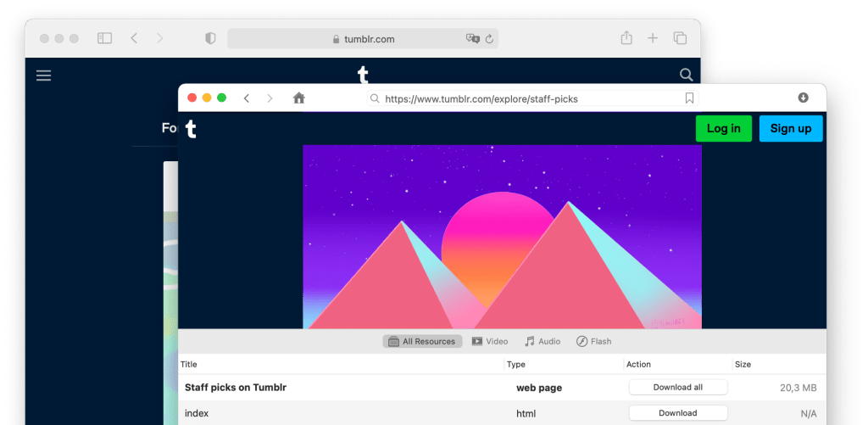Switch to the Video filter tab
This screenshot has width=868, height=425.
489,341
